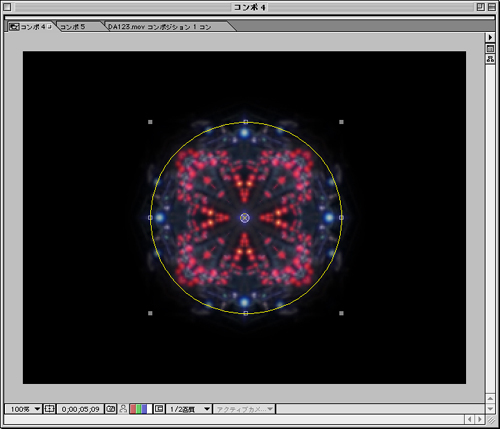Open the 100% magnification dropdown

(x=24, y=409)
